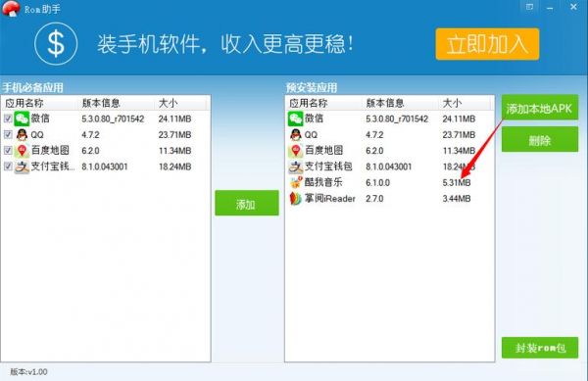This screenshot has width=588, height=381.
Task: Click the 手机必备应用 panel title
Action: click(x=33, y=88)
